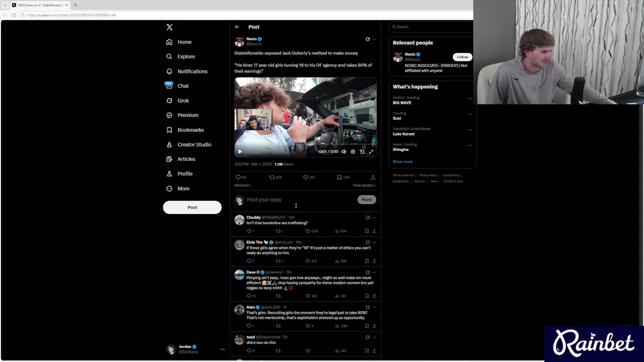Open account menu dots next to Jordan

[x=222, y=349]
